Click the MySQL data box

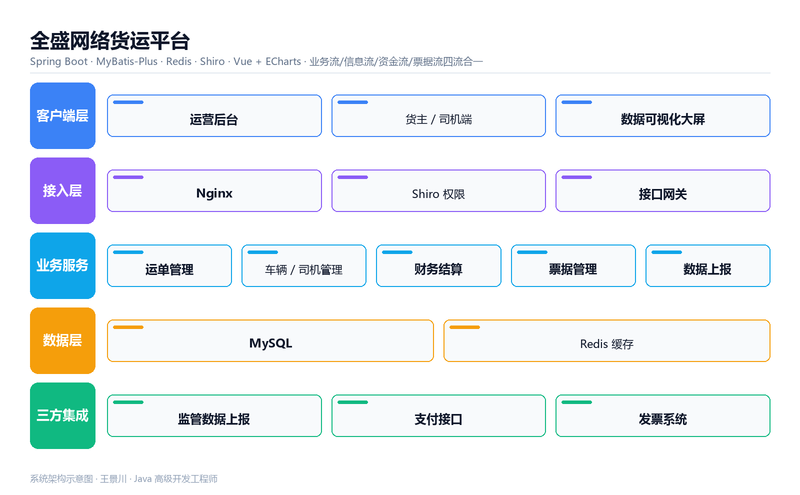click(x=270, y=341)
